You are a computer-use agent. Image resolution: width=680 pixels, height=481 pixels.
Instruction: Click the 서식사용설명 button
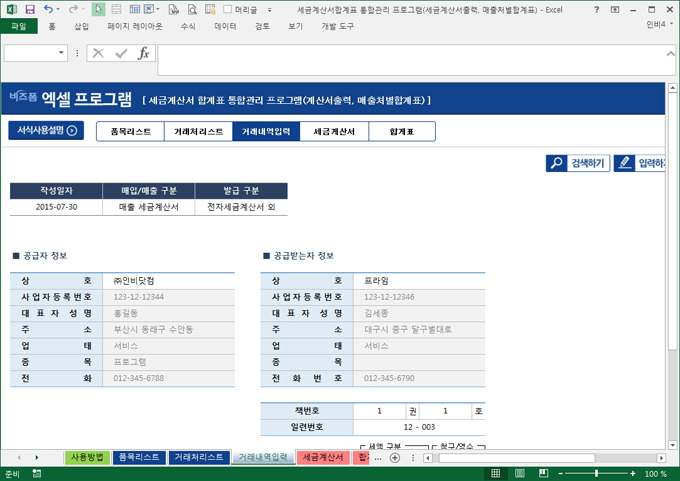tap(46, 130)
